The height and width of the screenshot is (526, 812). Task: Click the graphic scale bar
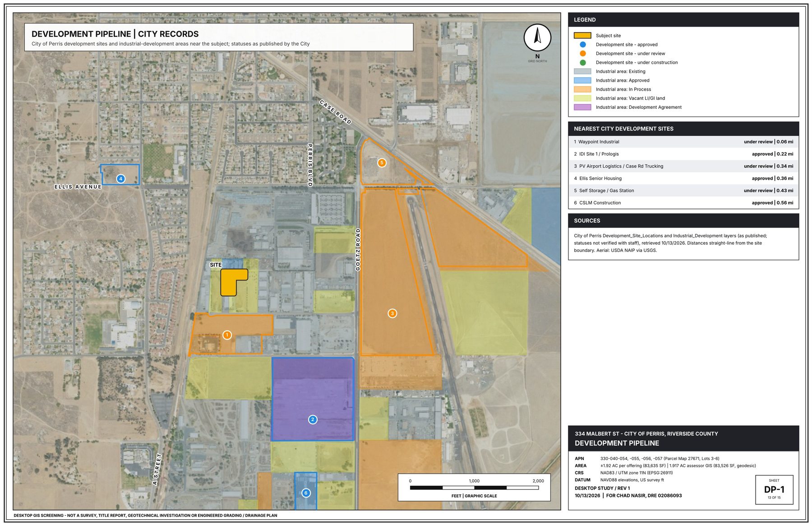474,488
